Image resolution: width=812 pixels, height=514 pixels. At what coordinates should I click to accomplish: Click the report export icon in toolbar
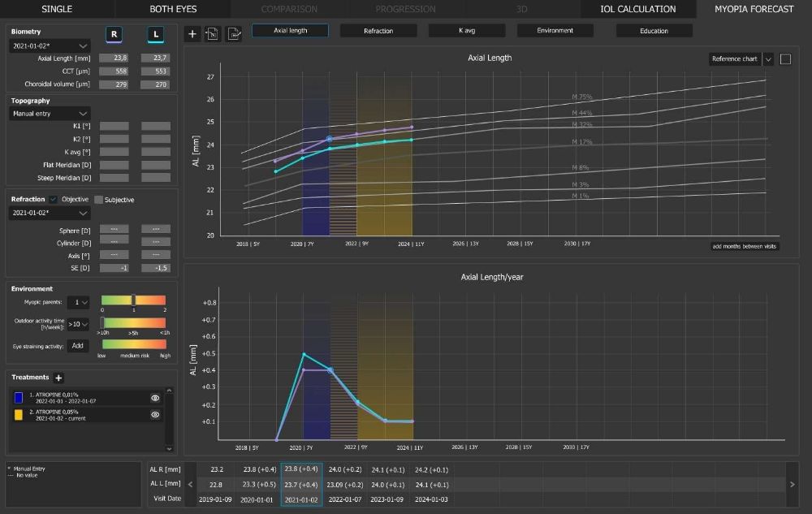coord(234,34)
